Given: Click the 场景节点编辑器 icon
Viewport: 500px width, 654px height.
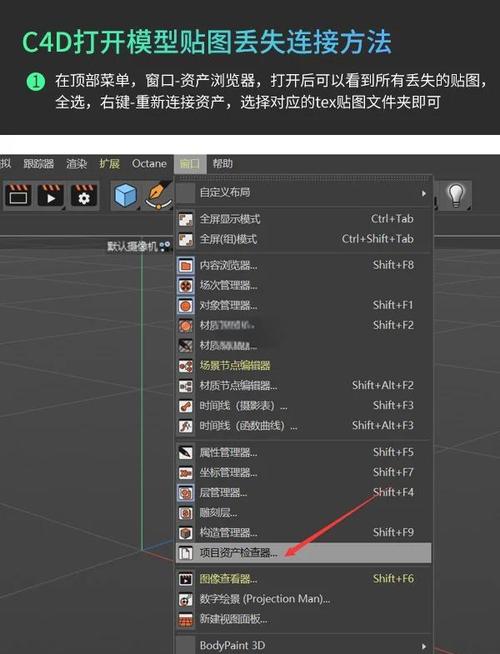Looking at the screenshot, I should tap(186, 366).
